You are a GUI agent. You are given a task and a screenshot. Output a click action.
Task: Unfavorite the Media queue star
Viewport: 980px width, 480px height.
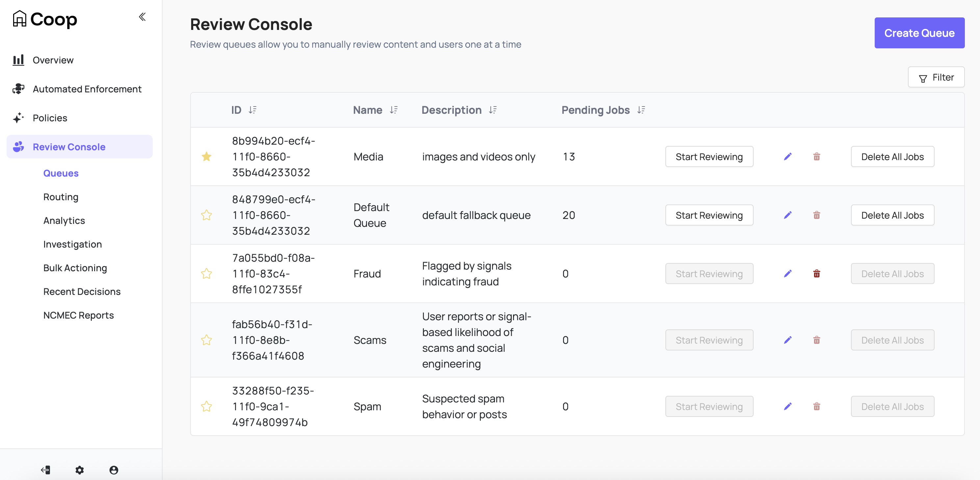pos(207,156)
